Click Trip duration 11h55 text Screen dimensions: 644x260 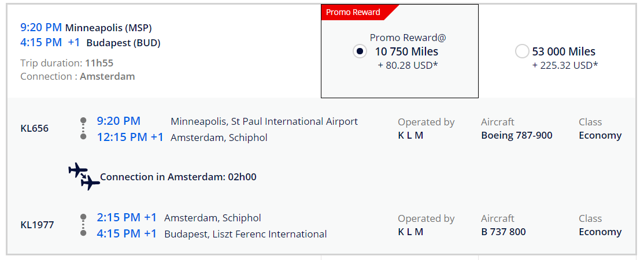coord(66,63)
